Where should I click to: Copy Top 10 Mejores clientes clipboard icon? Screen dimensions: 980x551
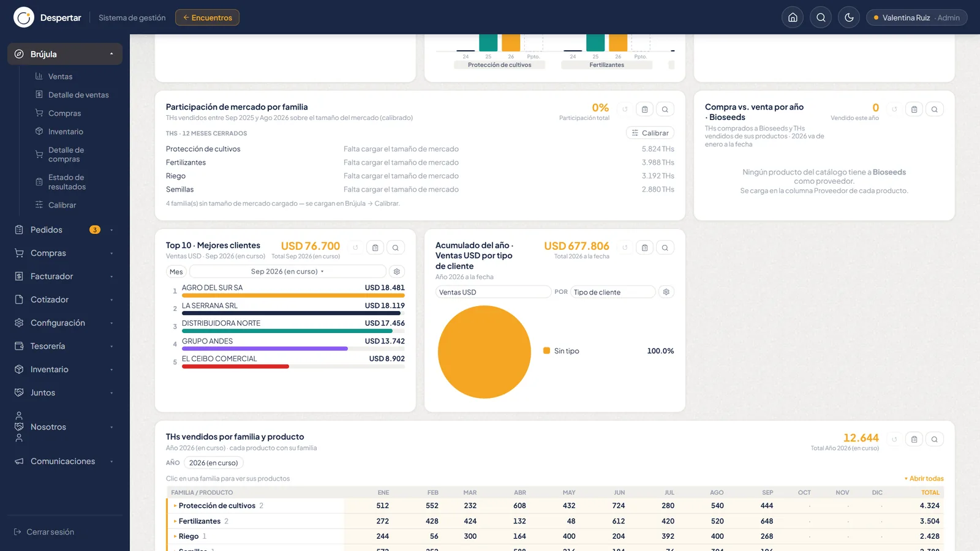coord(375,247)
